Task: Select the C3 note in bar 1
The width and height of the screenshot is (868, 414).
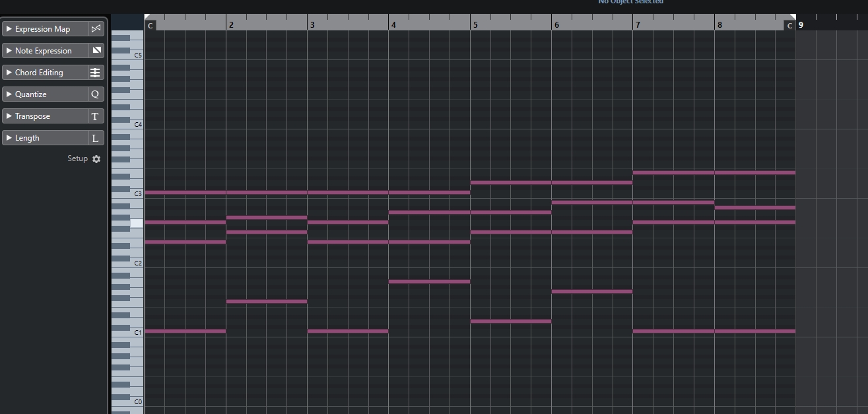Action: pos(185,192)
